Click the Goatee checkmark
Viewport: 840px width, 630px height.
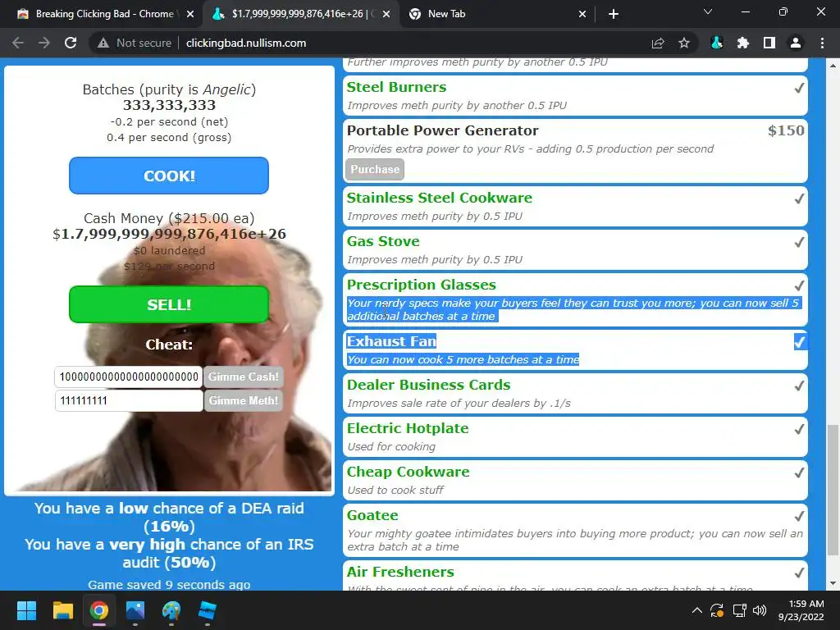coord(799,515)
